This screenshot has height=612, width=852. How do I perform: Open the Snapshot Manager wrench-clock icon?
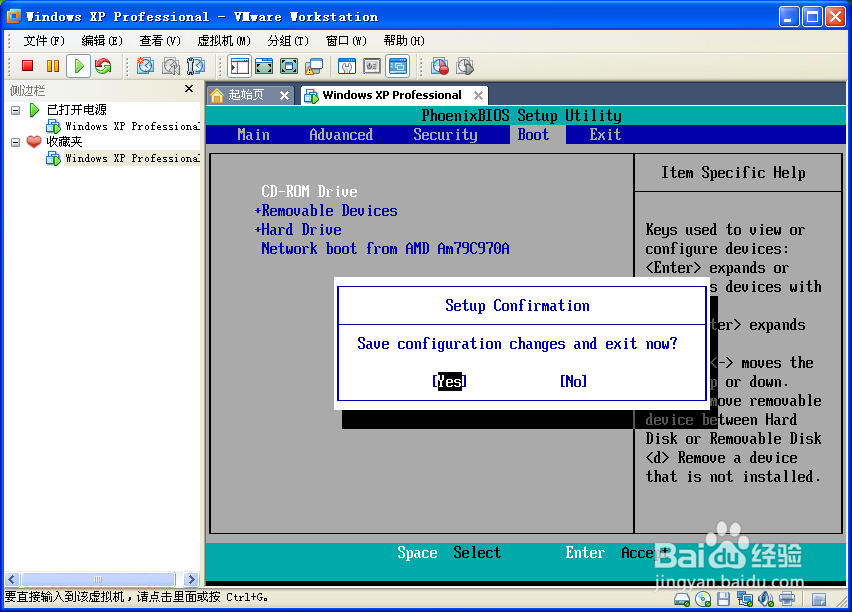[x=196, y=66]
